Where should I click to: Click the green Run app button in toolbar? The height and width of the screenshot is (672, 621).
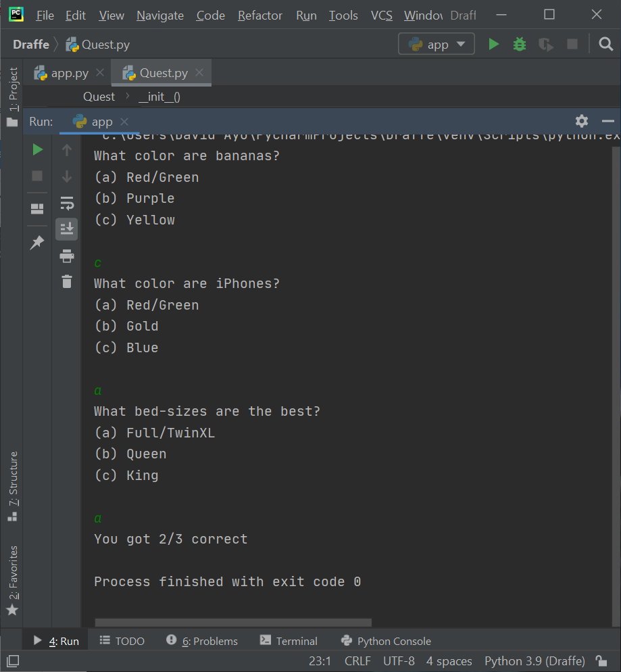[494, 45]
